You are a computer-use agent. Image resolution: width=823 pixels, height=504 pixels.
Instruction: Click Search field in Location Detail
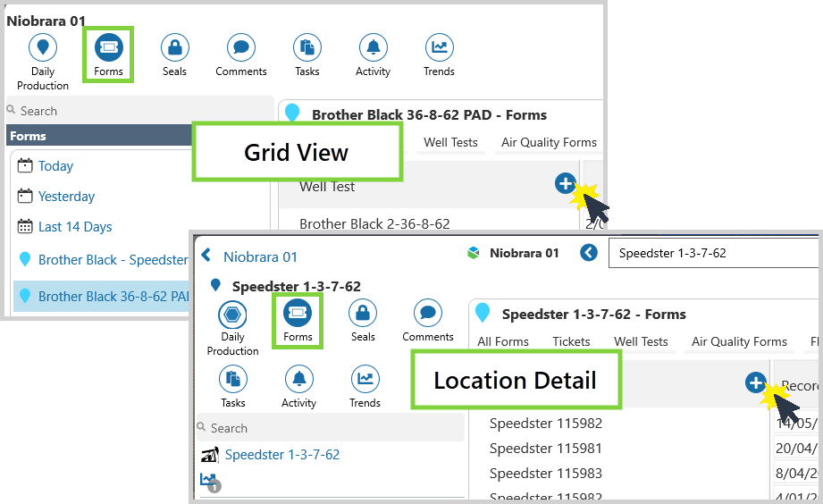[331, 428]
